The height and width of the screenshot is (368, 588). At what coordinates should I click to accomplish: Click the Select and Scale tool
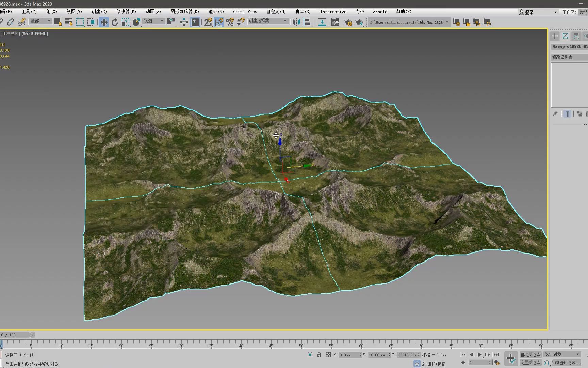(126, 22)
